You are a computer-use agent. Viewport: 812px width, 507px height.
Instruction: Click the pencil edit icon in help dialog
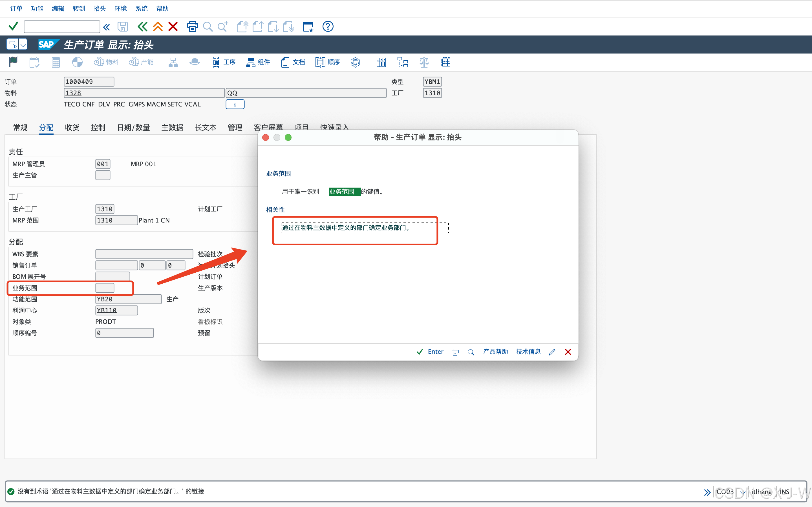[552, 352]
